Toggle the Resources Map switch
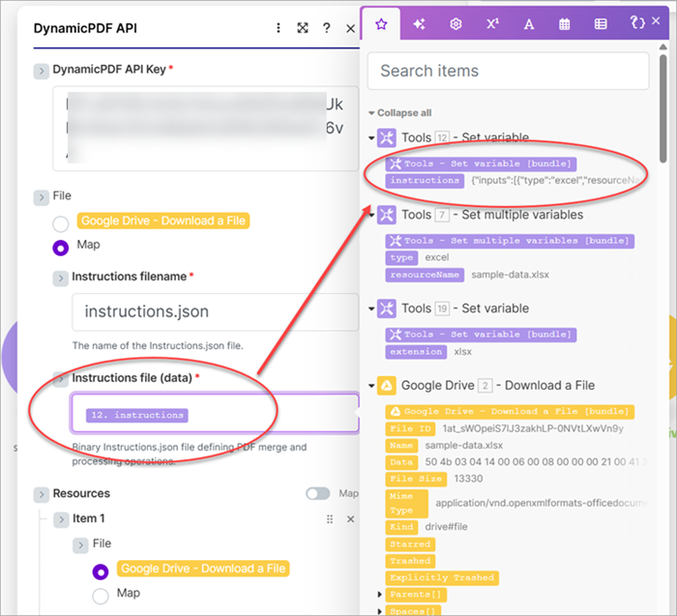The image size is (677, 616). pos(318,493)
